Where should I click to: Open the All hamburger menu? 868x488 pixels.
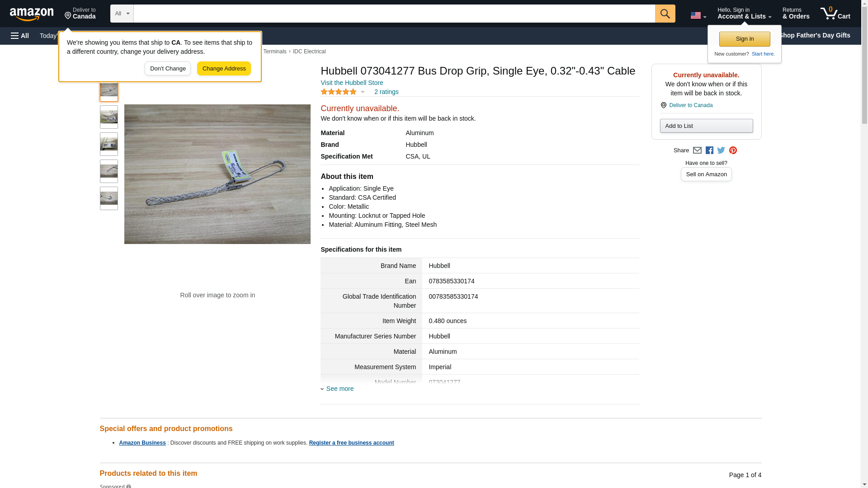(x=20, y=36)
